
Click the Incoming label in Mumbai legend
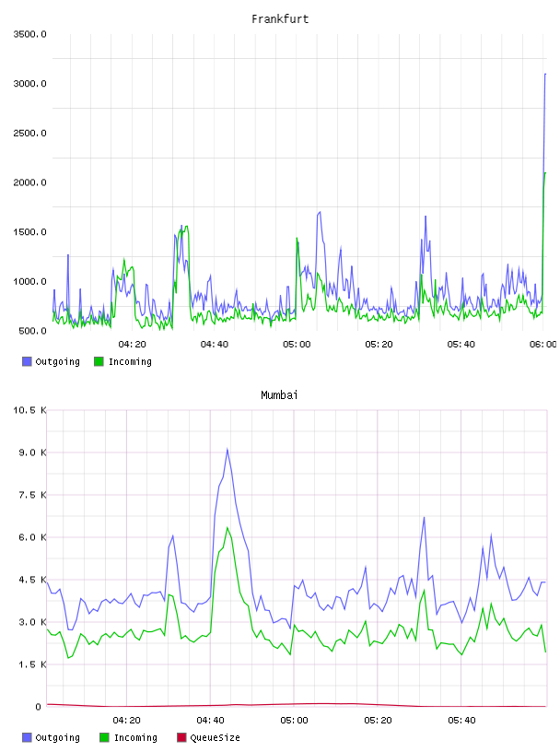coord(135,738)
